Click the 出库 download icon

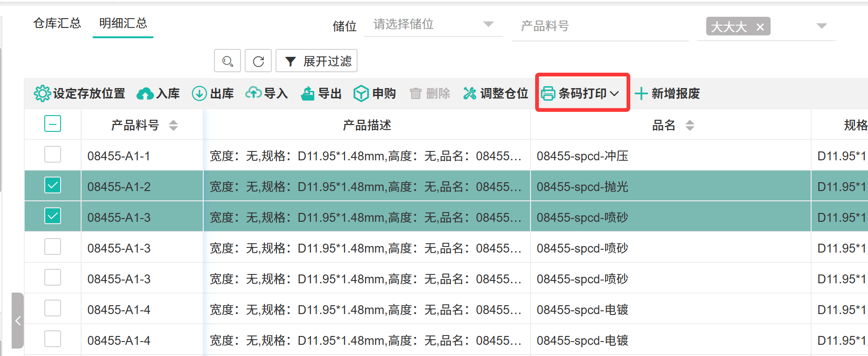pos(200,94)
